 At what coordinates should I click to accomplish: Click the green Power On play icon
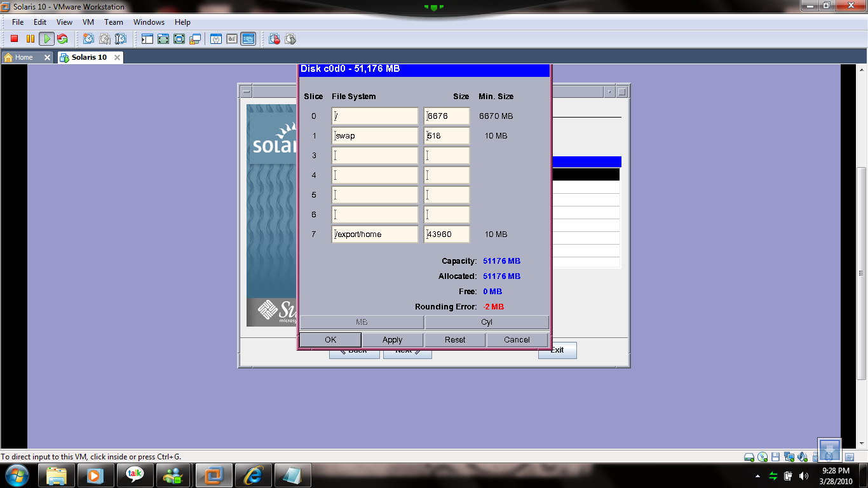pyautogui.click(x=46, y=39)
